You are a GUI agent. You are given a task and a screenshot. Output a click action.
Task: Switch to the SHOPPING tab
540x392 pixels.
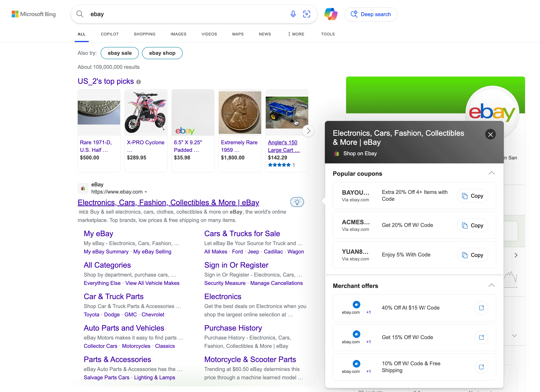[144, 34]
